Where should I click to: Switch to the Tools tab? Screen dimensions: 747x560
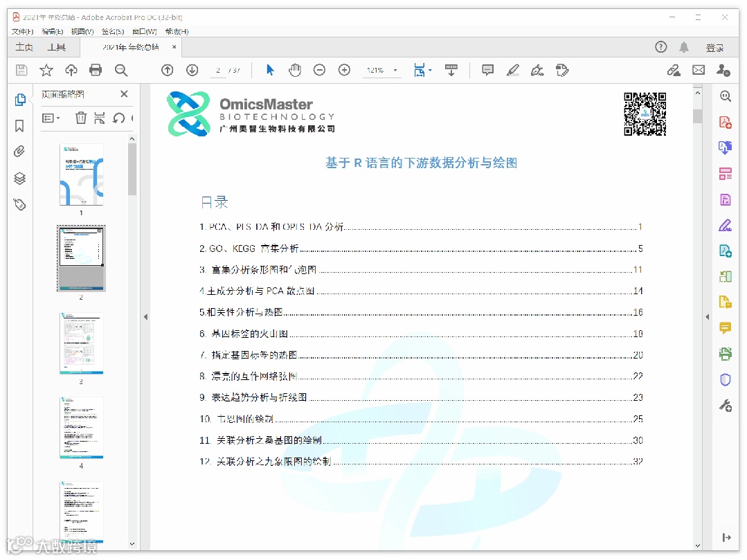[56, 47]
